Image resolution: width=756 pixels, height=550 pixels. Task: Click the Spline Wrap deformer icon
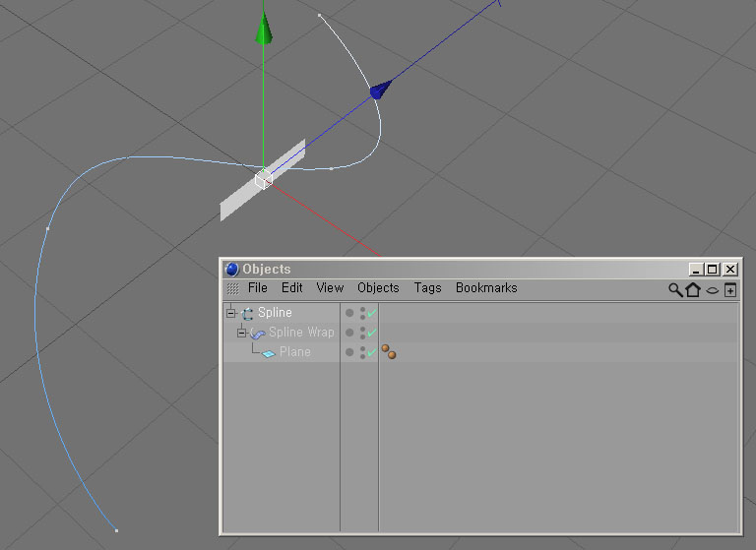tap(258, 334)
